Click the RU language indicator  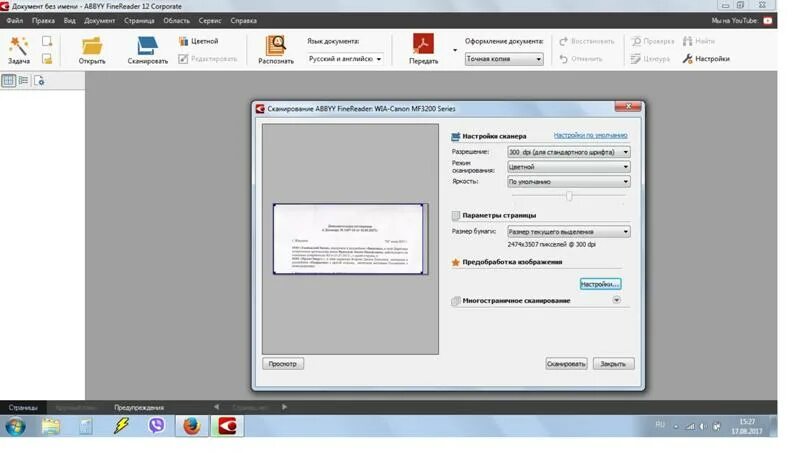[660, 425]
